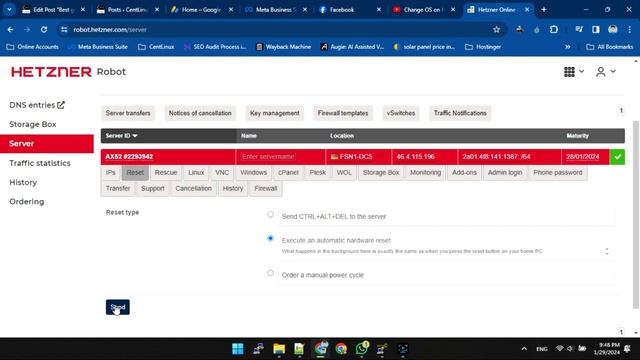The image size is (640, 360).
Task: Click the green checkmark server status icon
Action: pos(617,157)
